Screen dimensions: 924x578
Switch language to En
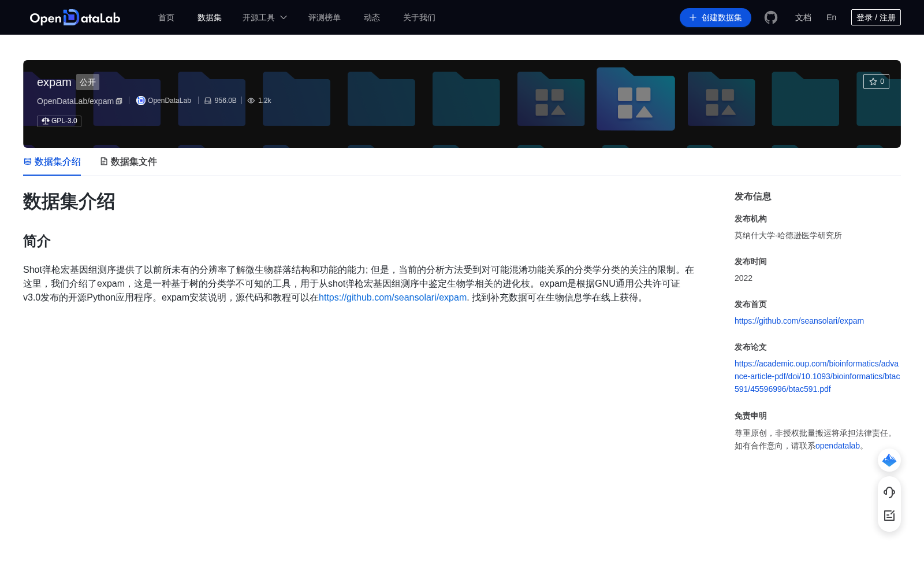[832, 17]
